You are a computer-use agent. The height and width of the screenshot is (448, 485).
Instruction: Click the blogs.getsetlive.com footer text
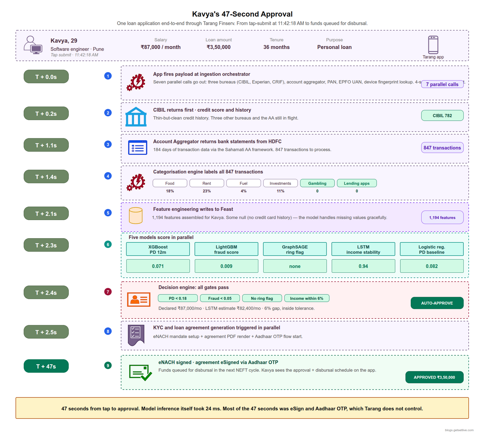[x=459, y=430]
